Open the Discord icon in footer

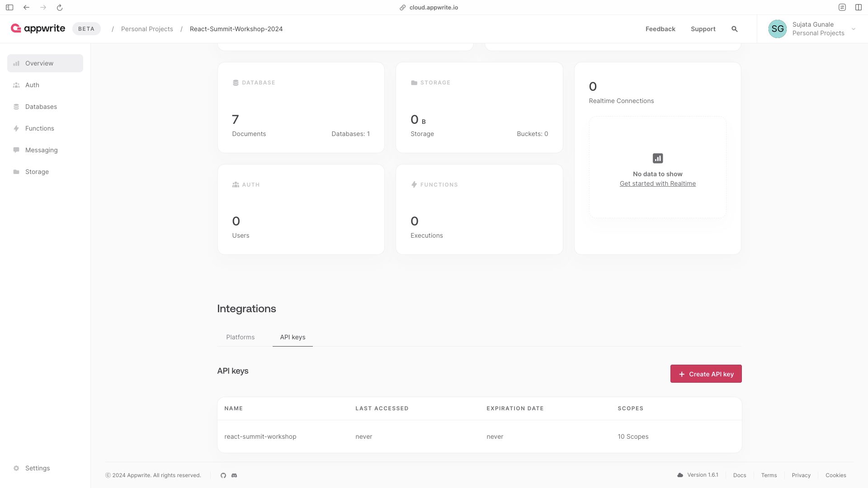(x=234, y=475)
